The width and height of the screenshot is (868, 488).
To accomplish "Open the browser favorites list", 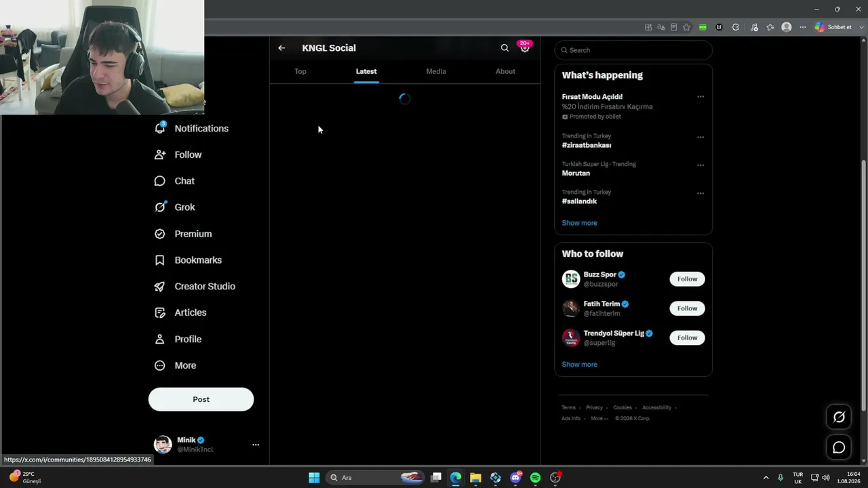I will (x=770, y=27).
